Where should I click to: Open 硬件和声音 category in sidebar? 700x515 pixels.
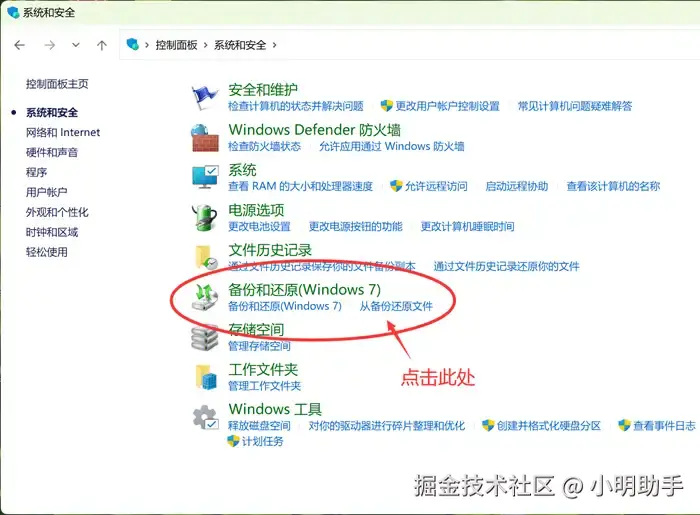52,153
